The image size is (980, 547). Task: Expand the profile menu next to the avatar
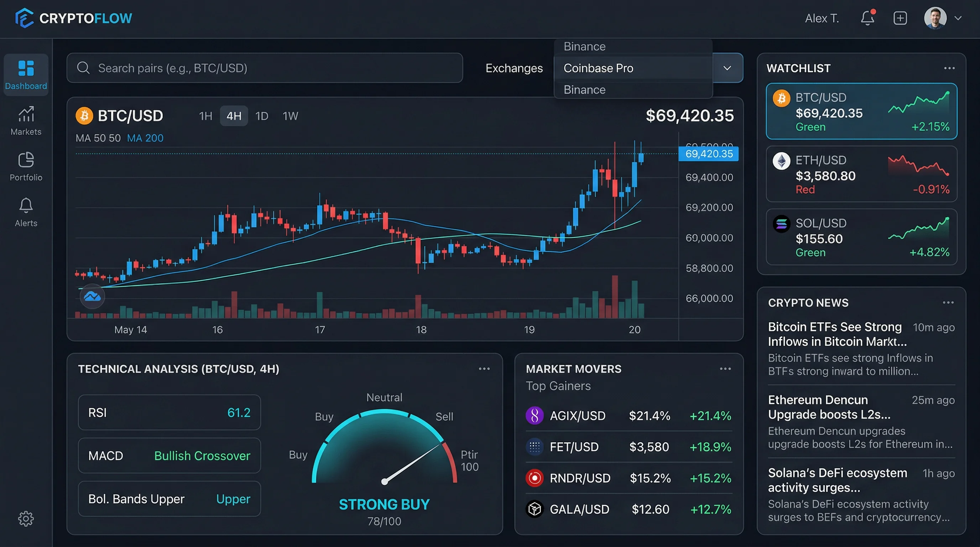(959, 18)
